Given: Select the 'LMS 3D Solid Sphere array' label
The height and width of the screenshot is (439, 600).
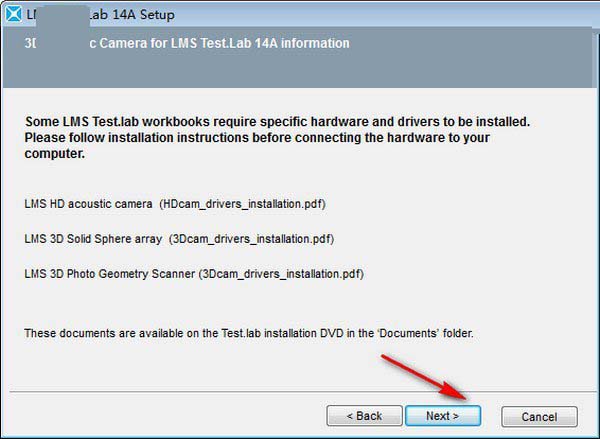Looking at the screenshot, I should pyautogui.click(x=93, y=239).
